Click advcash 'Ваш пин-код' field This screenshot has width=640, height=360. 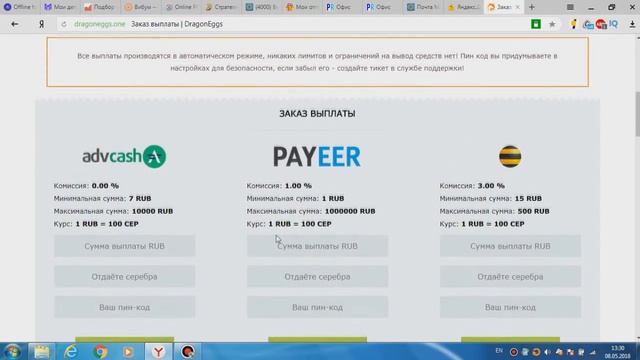click(x=124, y=307)
